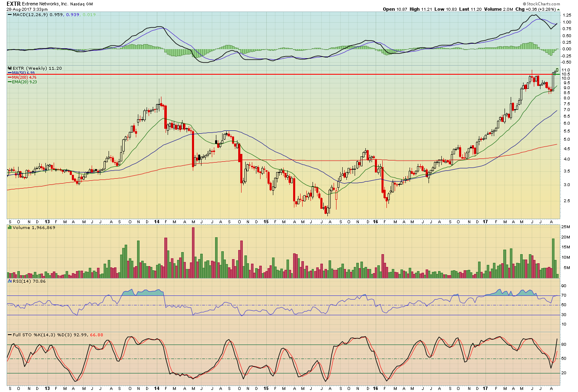Click the red line marker before MA(200)
Viewport: 578px width, 392px height.
(9, 78)
